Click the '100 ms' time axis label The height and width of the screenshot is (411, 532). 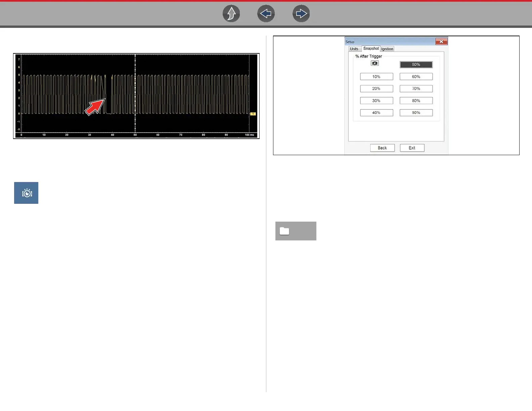pyautogui.click(x=249, y=135)
